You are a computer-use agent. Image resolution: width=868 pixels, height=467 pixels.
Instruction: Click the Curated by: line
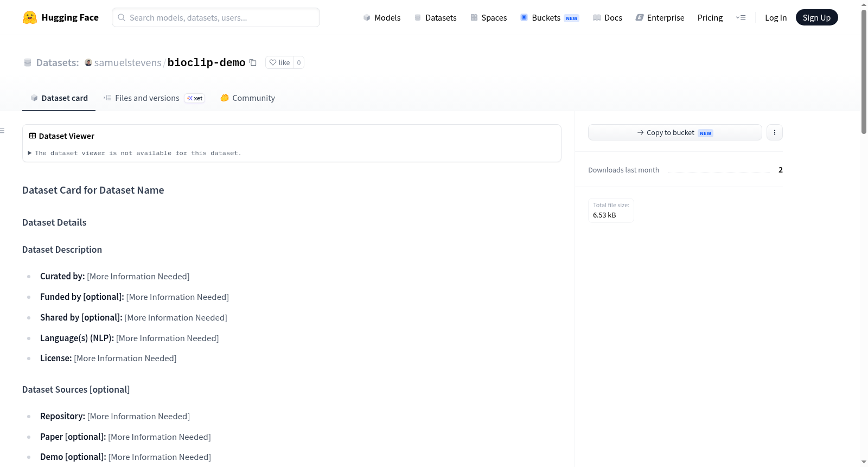point(115,276)
